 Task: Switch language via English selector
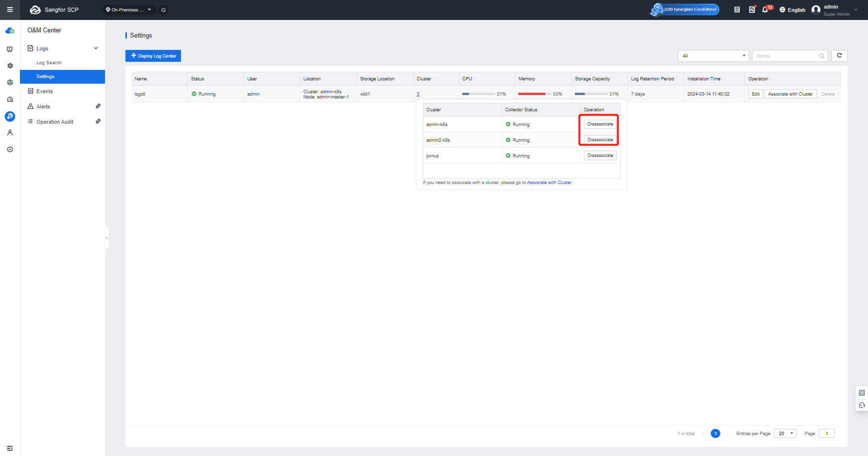click(x=792, y=10)
